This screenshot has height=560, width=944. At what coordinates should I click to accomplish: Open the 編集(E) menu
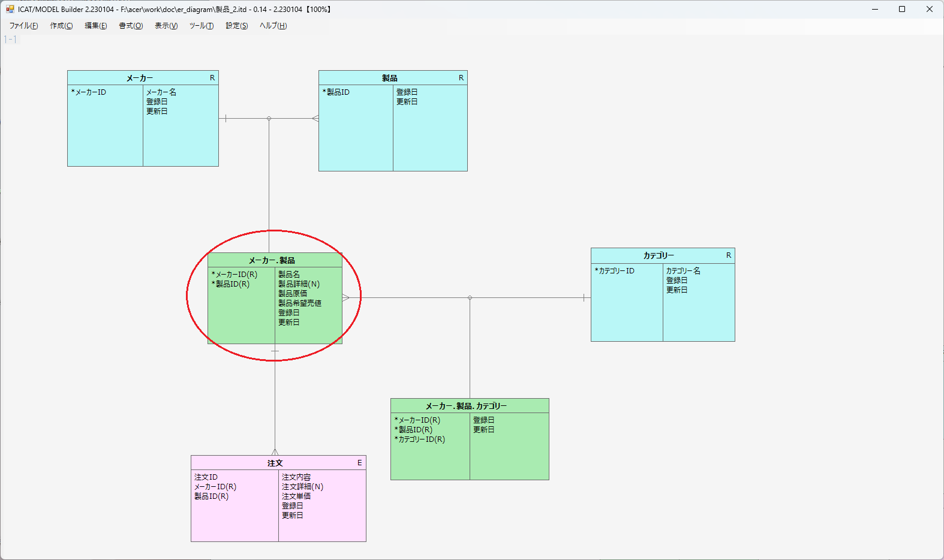95,26
